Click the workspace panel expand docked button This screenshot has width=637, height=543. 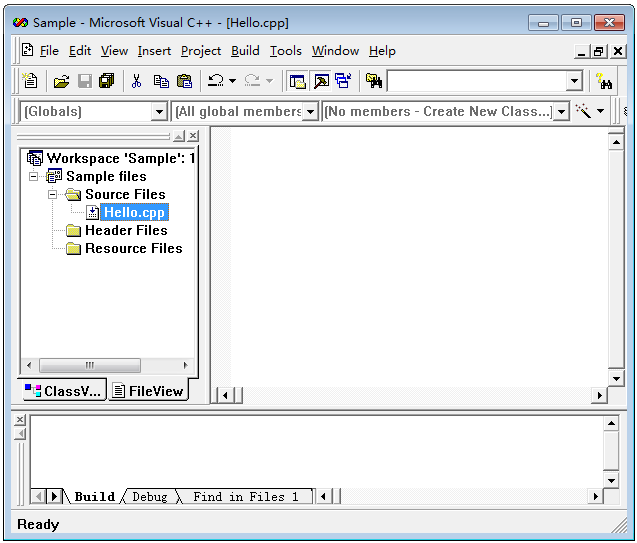point(179,136)
